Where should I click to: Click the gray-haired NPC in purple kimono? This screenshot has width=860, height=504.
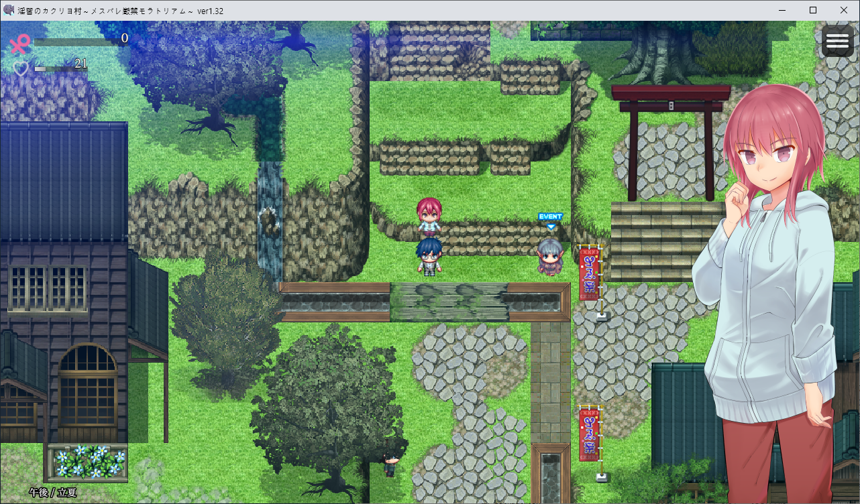pos(549,256)
